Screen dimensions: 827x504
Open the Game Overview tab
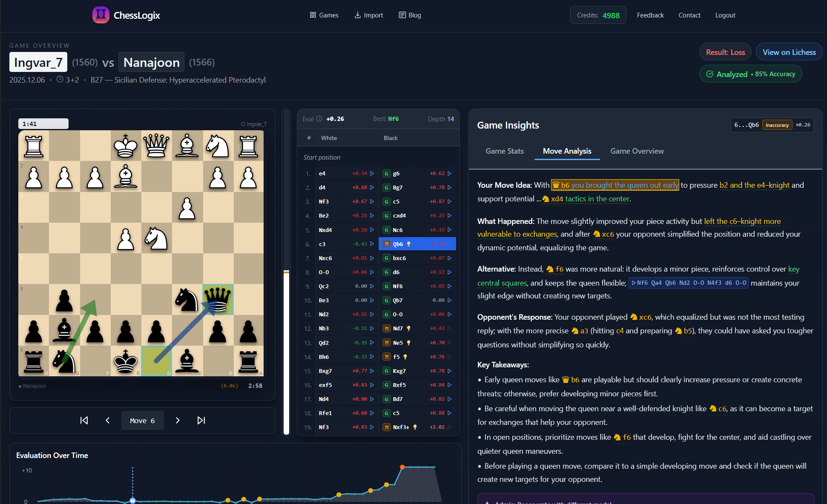click(x=637, y=151)
